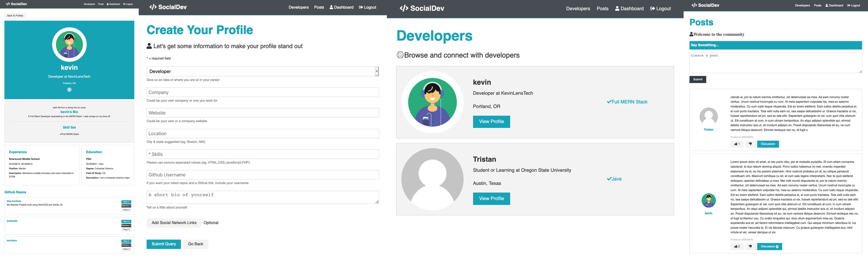Click Tristan's placeholder avatar on Developers page

tap(432, 179)
